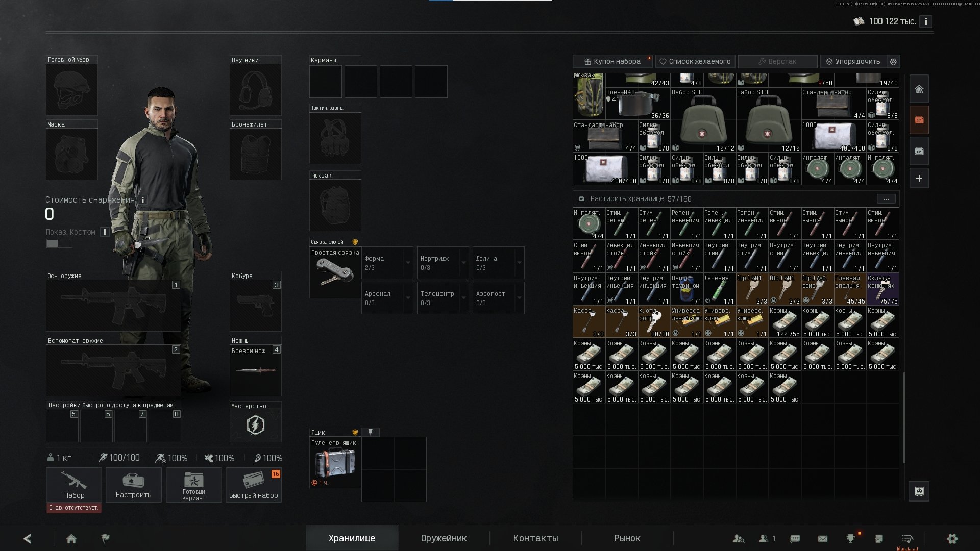Toggle the Показ. Костюм switch

tap(59, 243)
